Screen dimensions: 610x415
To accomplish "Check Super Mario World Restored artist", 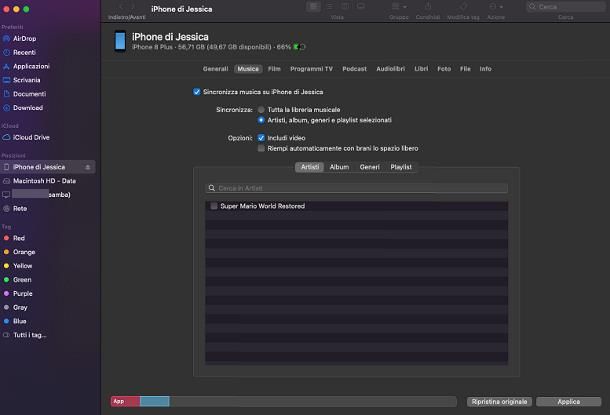I will coord(214,206).
